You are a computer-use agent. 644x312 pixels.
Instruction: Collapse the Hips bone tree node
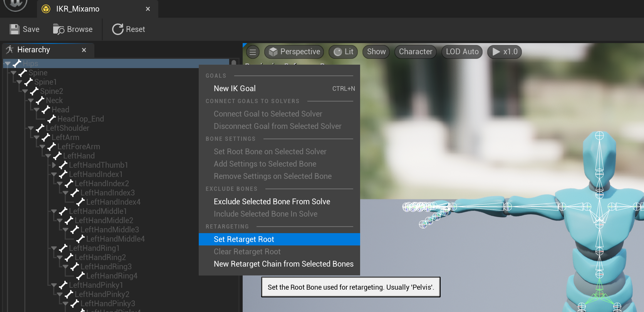[x=8, y=63]
